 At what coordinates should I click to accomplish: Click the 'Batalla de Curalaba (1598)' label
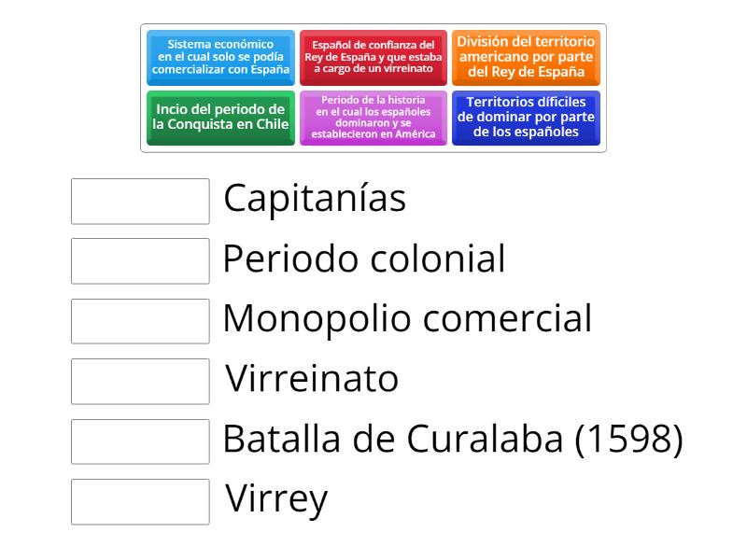453,440
